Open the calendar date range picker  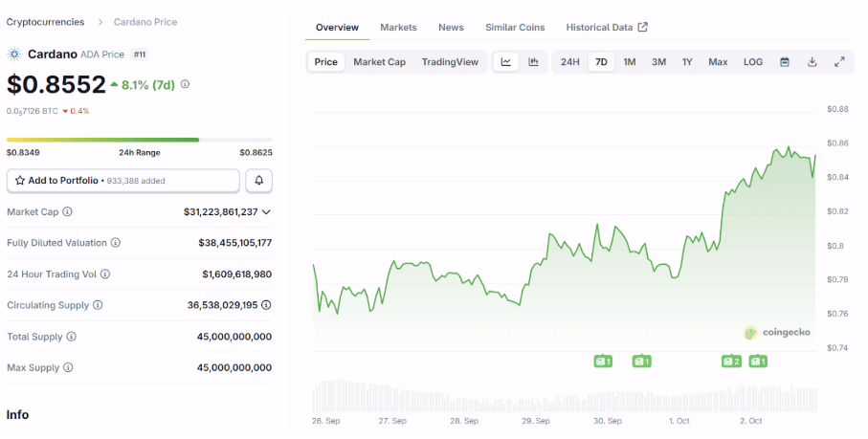pos(785,62)
